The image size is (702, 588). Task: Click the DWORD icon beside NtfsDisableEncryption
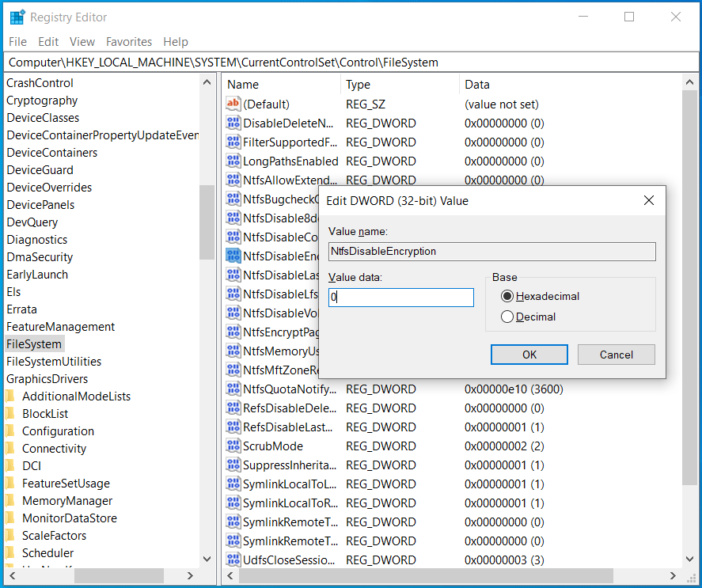coord(233,256)
